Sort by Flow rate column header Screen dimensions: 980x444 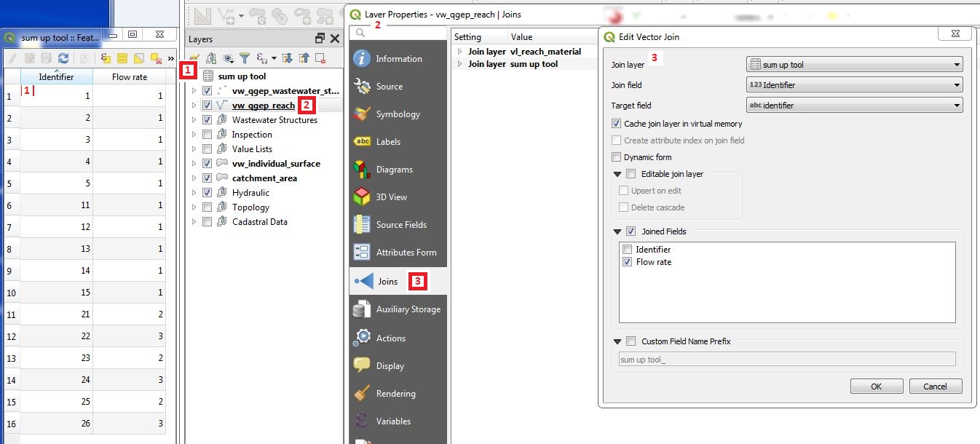point(130,77)
